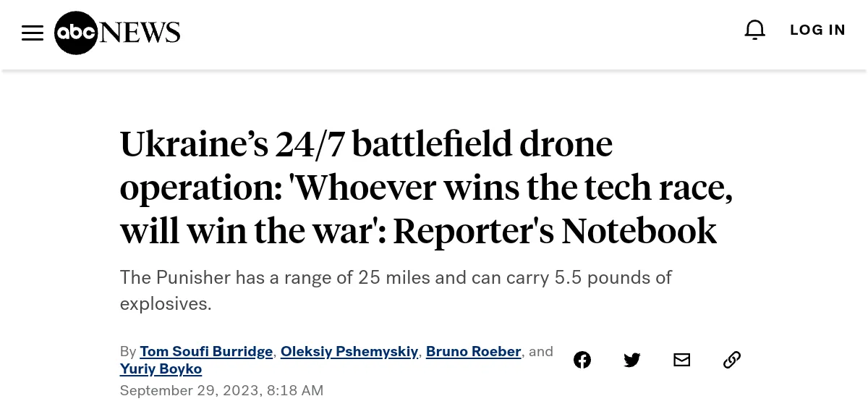Open the hamburger navigation menu
This screenshot has height=417, width=868.
[33, 33]
